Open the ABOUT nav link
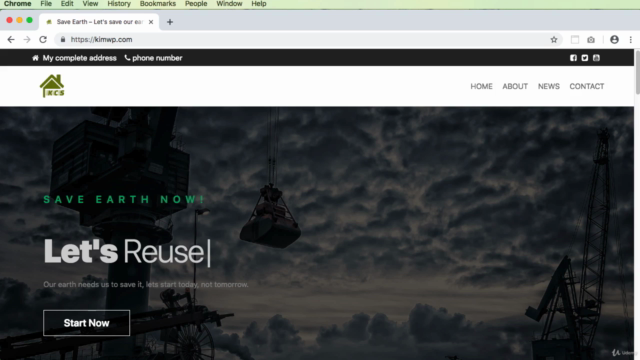The width and height of the screenshot is (640, 360). (x=515, y=87)
